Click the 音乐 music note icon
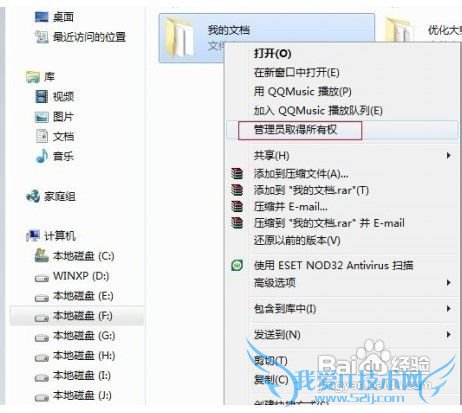 click(x=42, y=156)
